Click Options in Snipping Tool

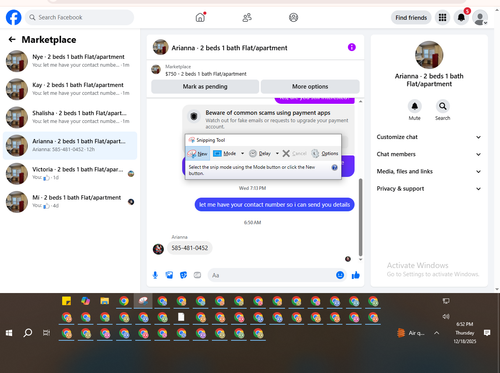[325, 153]
